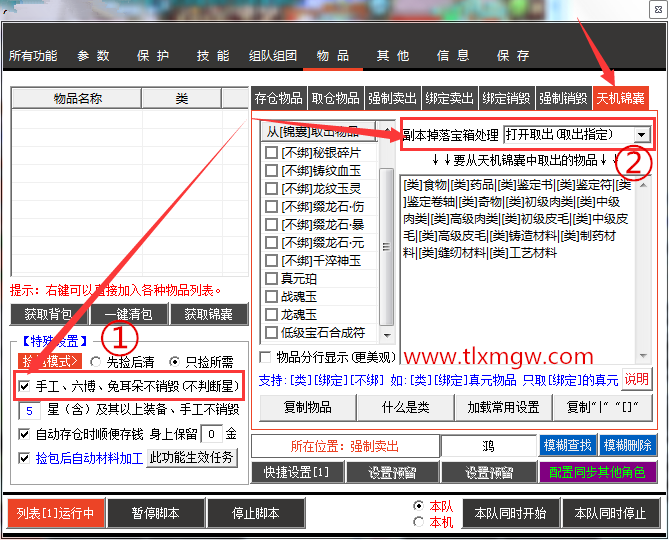Viewport: 669px width, 540px height.
Task: Click the 配置同步其他角色 button
Action: [x=597, y=472]
